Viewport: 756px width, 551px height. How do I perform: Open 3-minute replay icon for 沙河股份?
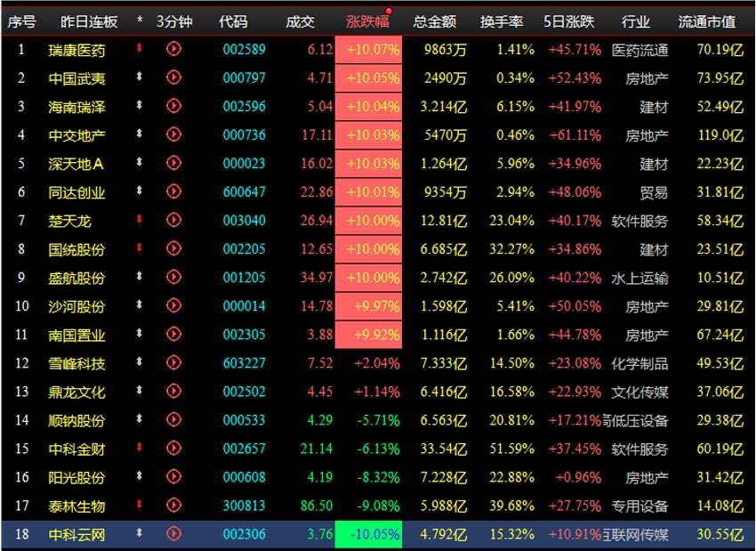pos(173,305)
